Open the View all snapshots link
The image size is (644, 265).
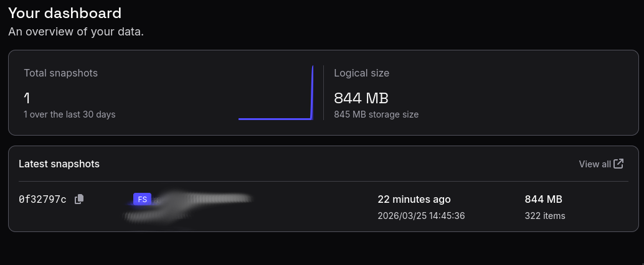[595, 164]
